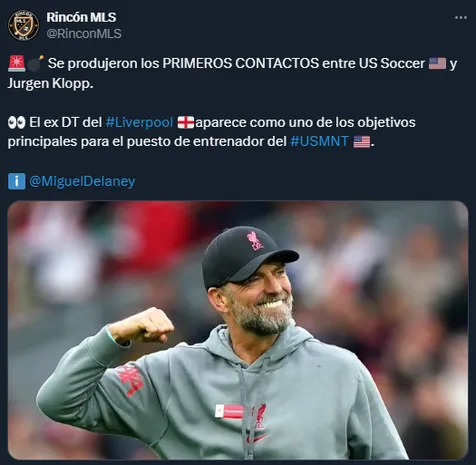Open the #Liverpool hashtag

tap(139, 122)
